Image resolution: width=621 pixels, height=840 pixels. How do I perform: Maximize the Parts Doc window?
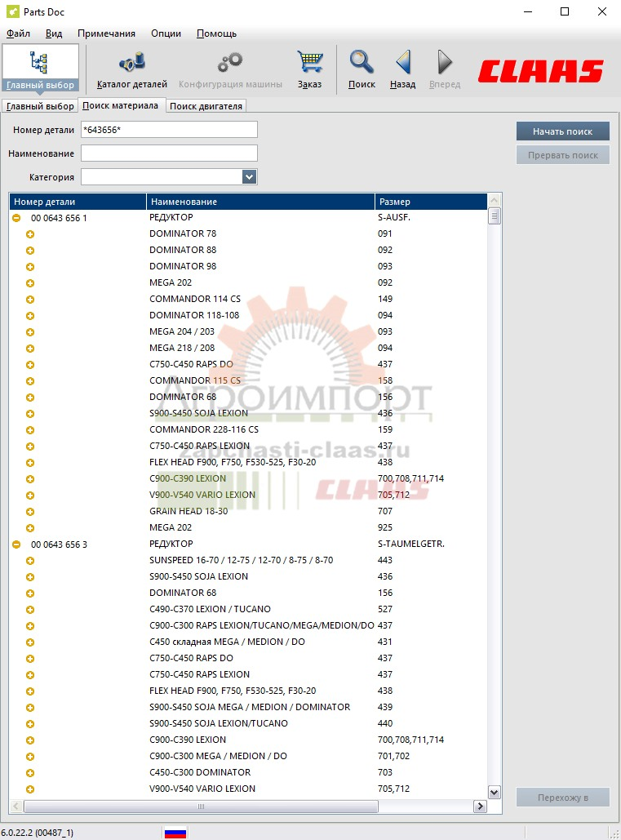(x=564, y=11)
